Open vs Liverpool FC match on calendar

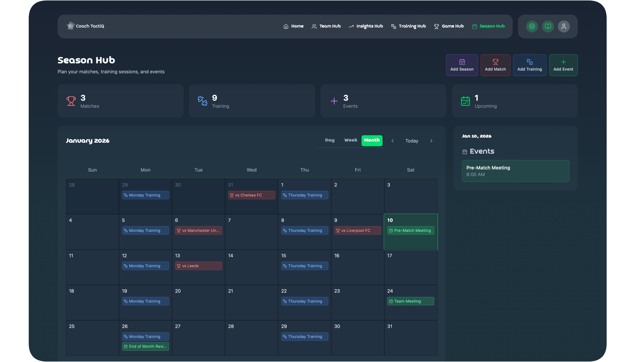(357, 230)
